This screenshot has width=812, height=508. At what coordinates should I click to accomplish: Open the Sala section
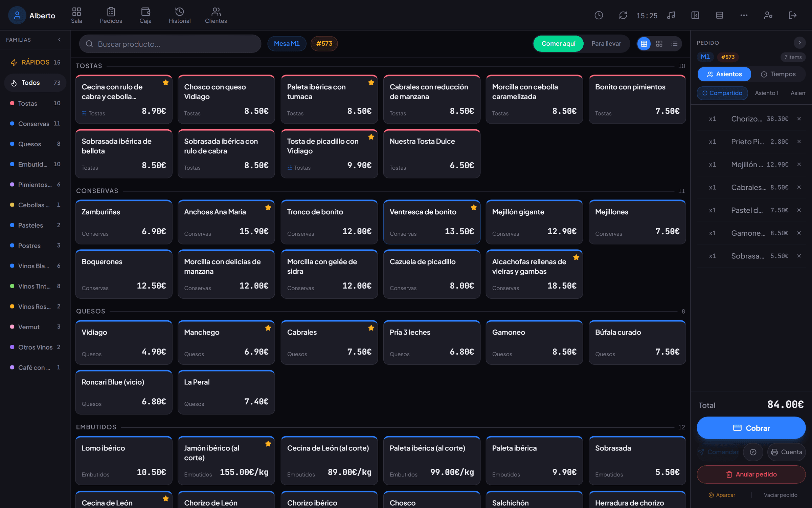point(76,15)
